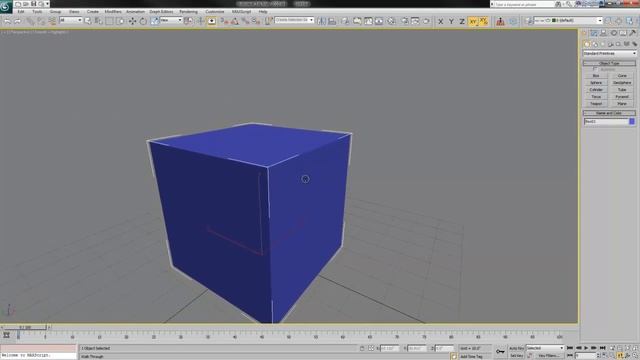This screenshot has height=360, width=640.
Task: Enable the AutoGrid checkbox
Action: click(595, 69)
